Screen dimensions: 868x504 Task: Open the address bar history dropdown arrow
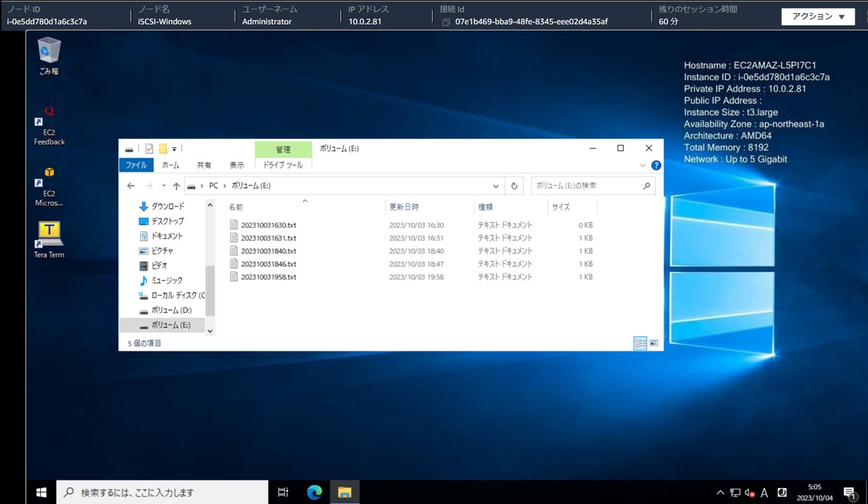[496, 185]
